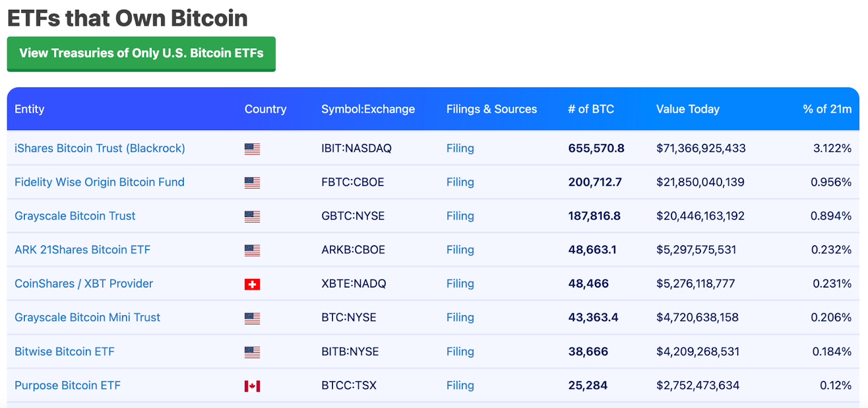Open Fidelity Wise Origin Bitcoin Fund page
This screenshot has width=868, height=408.
coord(99,182)
